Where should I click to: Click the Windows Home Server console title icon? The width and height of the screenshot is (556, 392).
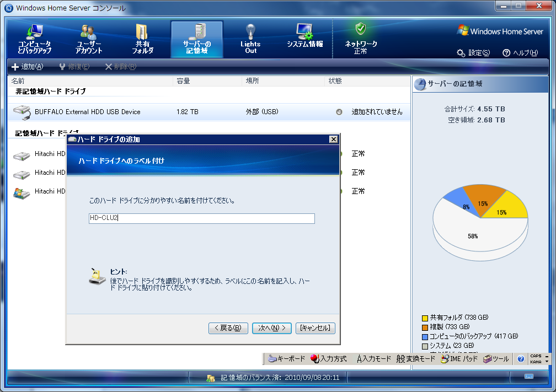pyautogui.click(x=8, y=8)
